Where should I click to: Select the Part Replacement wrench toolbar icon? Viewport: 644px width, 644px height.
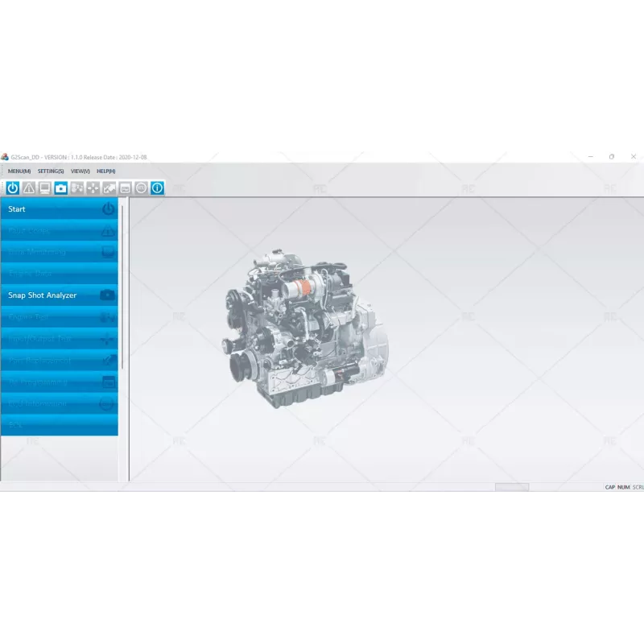point(109,188)
